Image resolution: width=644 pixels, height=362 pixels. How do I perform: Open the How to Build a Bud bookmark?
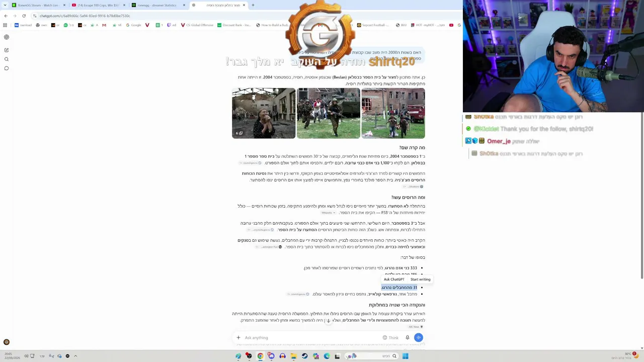[x=272, y=25]
